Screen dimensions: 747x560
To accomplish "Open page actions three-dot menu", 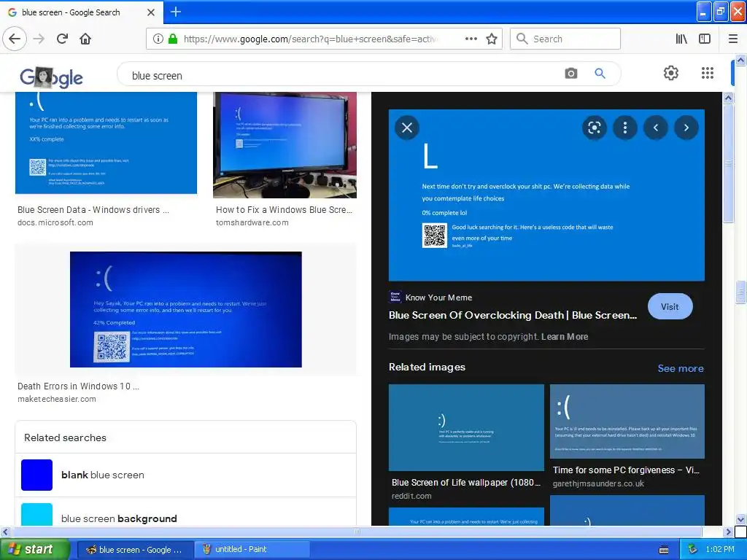I will coord(471,39).
